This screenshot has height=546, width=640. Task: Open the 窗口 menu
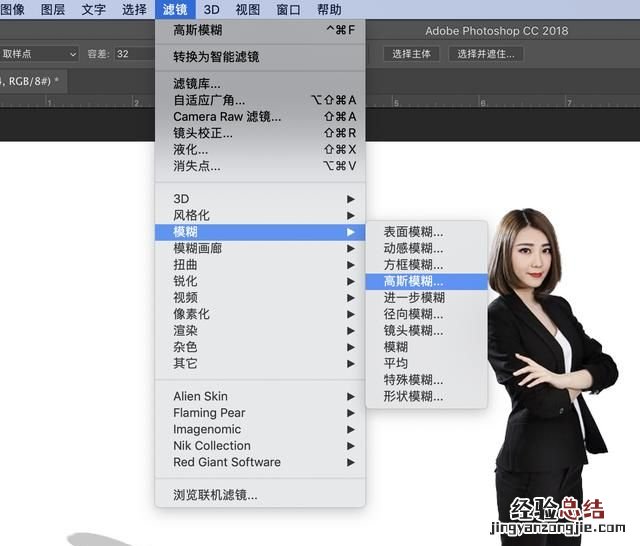[x=289, y=9]
